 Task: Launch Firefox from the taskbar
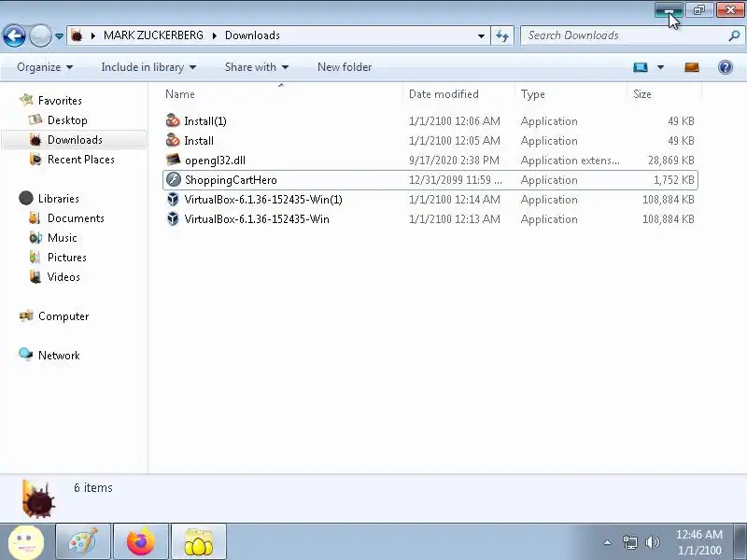[141, 542]
